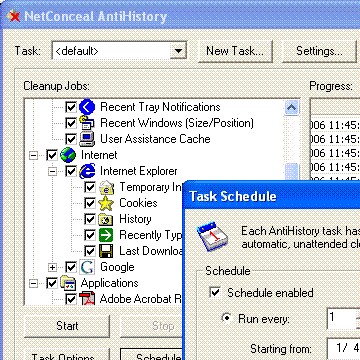Select 'Applications' tree label
This screenshot has width=360, height=360.
click(110, 283)
